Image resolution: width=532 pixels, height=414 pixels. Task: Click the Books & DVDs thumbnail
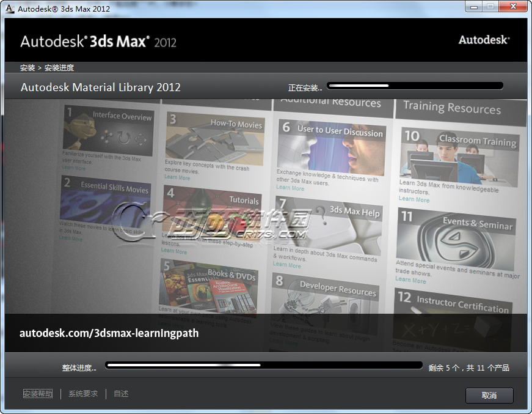tap(209, 288)
